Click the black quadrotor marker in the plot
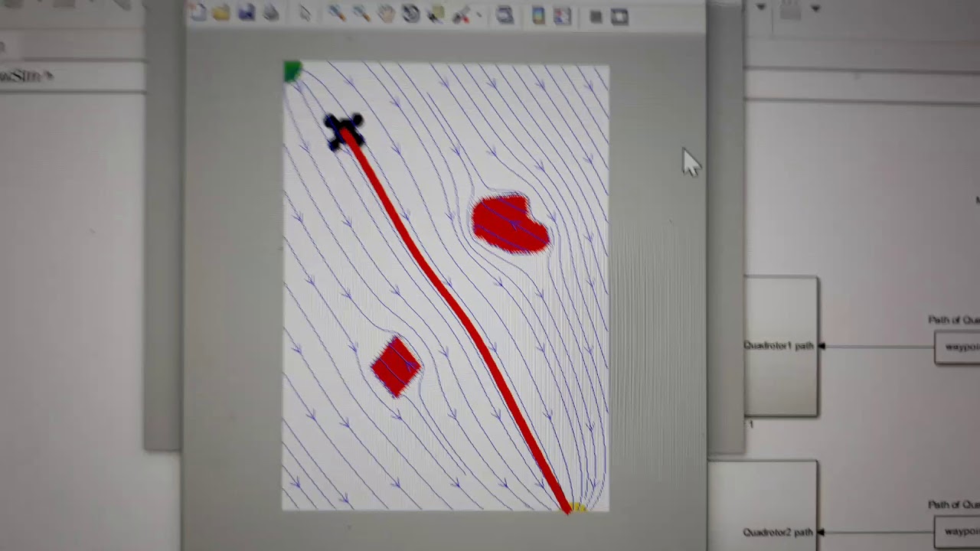The image size is (980, 551). (343, 132)
